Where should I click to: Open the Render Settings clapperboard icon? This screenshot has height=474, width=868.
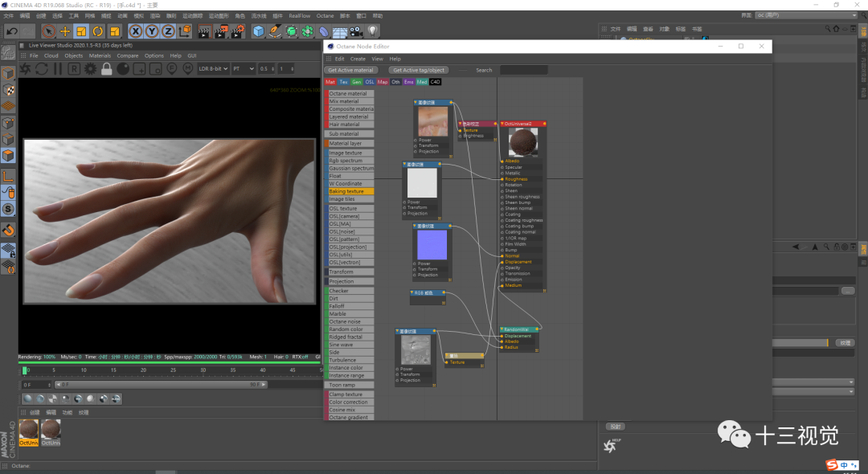pyautogui.click(x=237, y=31)
